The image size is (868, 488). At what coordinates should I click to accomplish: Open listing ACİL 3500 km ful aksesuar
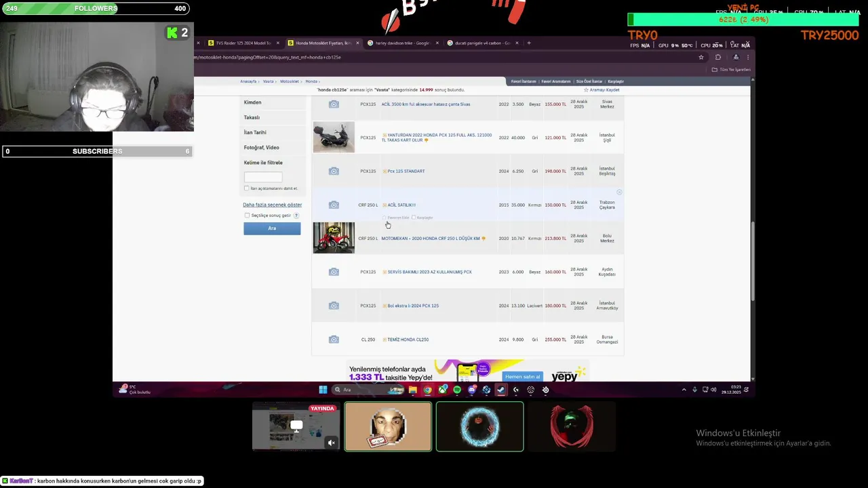[x=426, y=104]
